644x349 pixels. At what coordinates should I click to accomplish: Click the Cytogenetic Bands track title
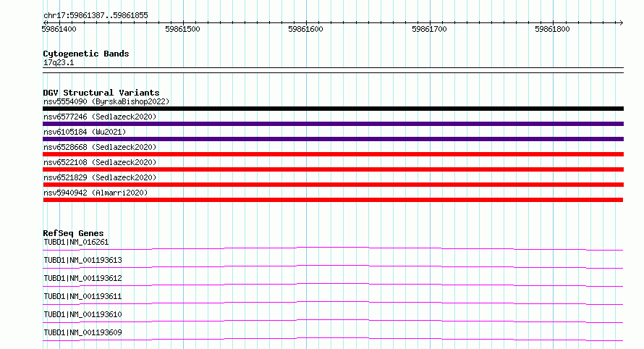[86, 54]
